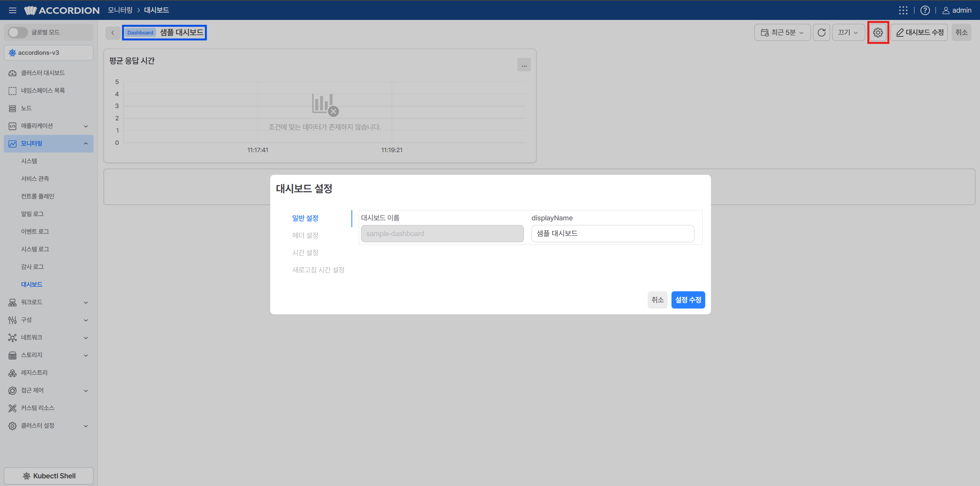Screen dimensions: 980x486
Task: Open 노드 in the sidebar
Action: point(49,108)
